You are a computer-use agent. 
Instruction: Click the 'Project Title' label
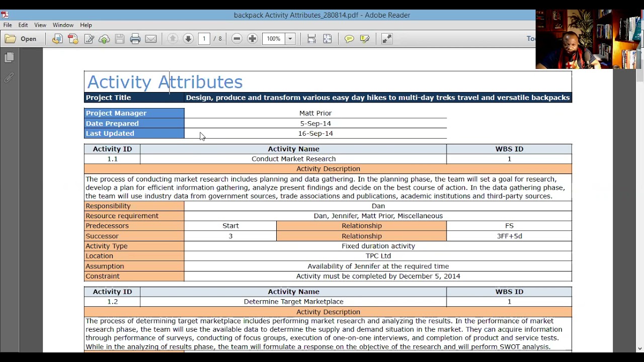(108, 98)
